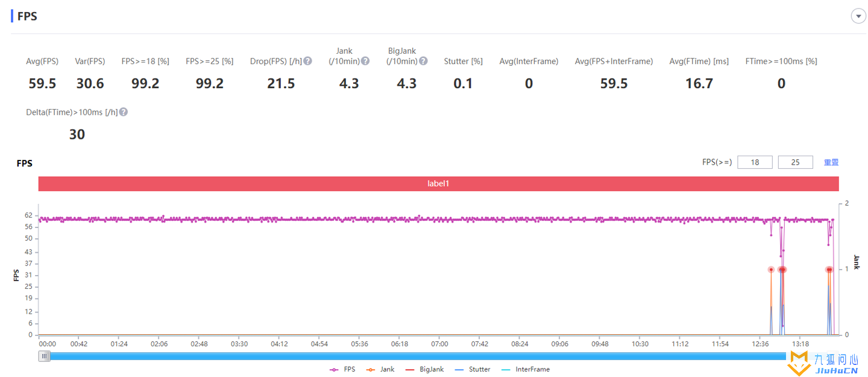Click the rightmost red Jank marker on the chart
This screenshot has height=377, width=868.
pyautogui.click(x=830, y=270)
